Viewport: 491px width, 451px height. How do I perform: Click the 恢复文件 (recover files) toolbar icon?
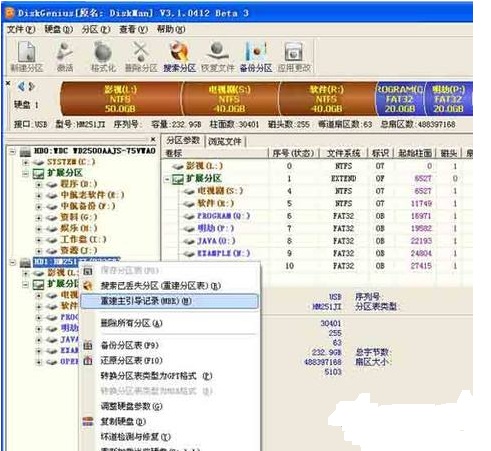tap(218, 56)
